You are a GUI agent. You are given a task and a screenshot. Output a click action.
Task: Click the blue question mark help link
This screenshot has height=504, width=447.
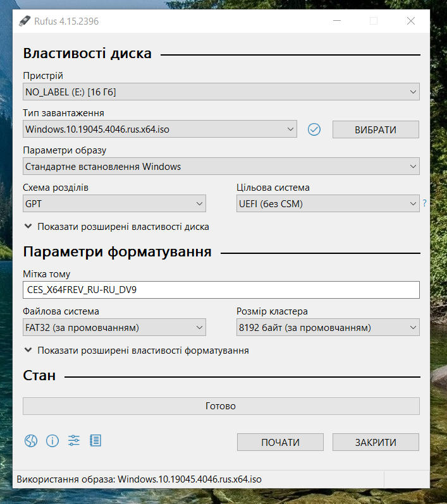pos(424,203)
